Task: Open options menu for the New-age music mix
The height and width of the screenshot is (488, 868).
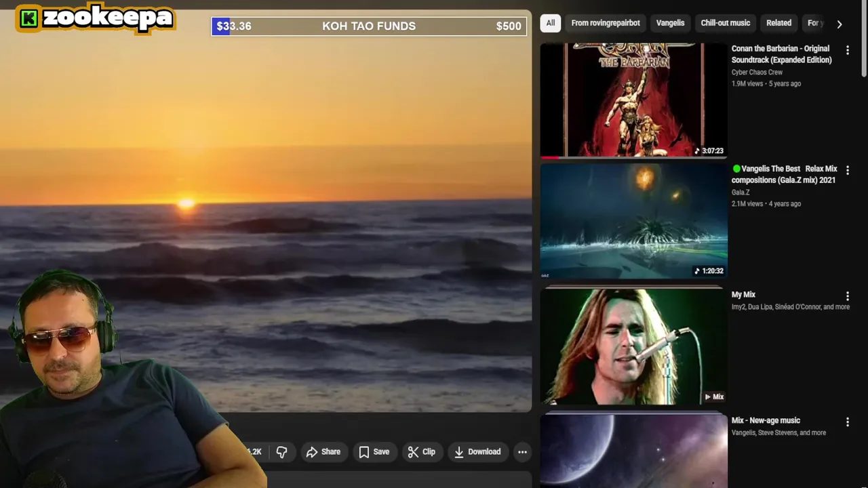Action: point(847,422)
